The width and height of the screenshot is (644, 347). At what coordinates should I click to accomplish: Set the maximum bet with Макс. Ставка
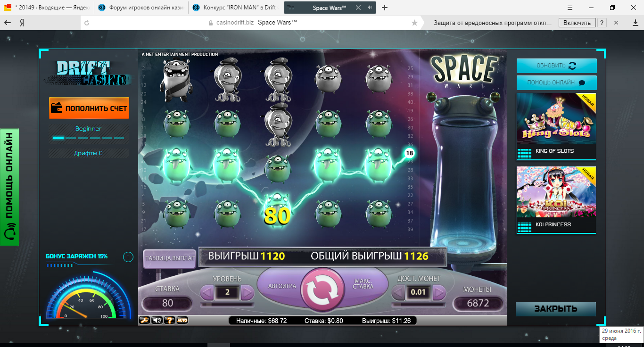point(363,283)
